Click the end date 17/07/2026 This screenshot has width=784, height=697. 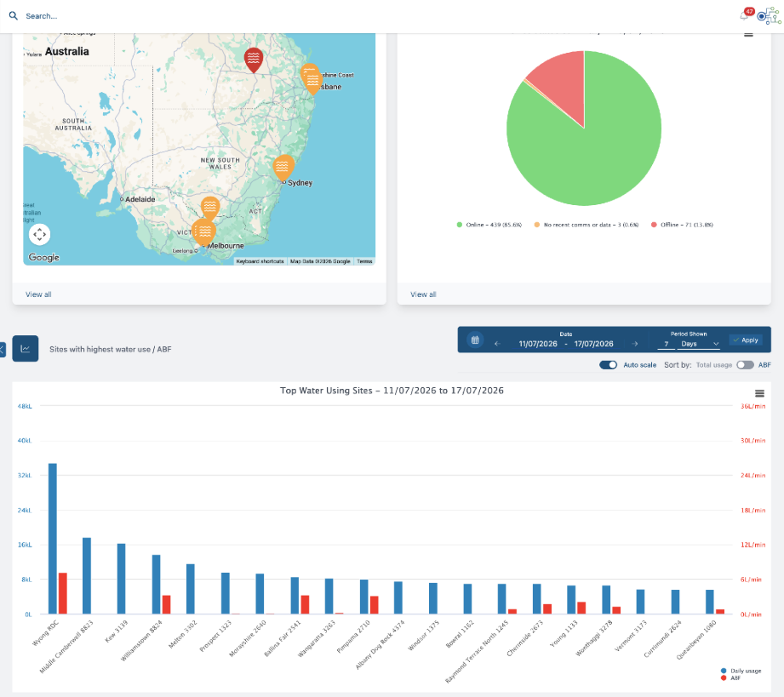pos(593,344)
